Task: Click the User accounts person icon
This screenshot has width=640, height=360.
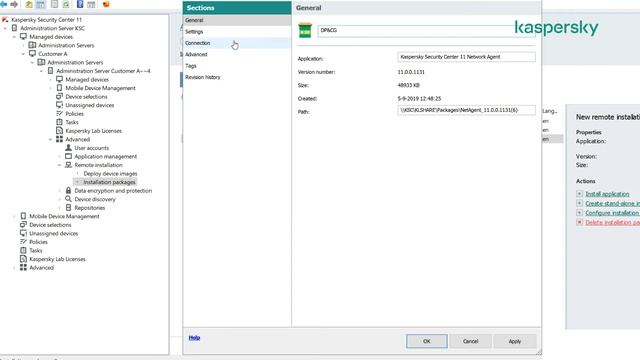Action: pos(69,148)
